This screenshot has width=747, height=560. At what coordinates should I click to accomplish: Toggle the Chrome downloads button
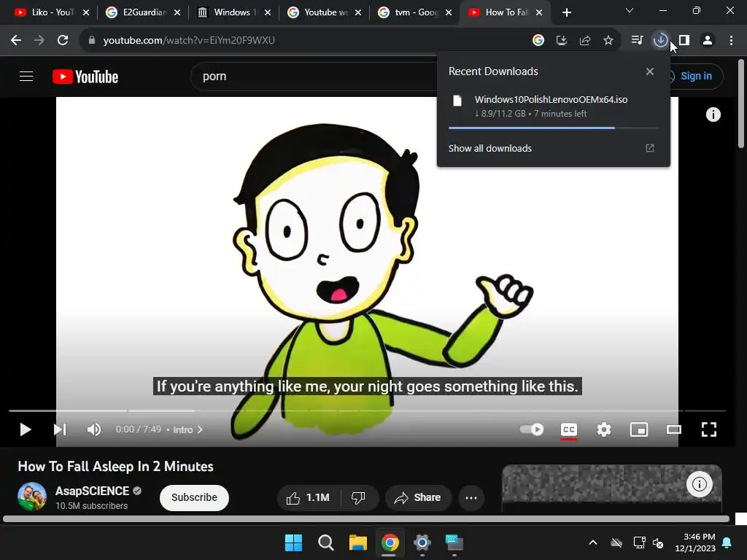click(660, 41)
